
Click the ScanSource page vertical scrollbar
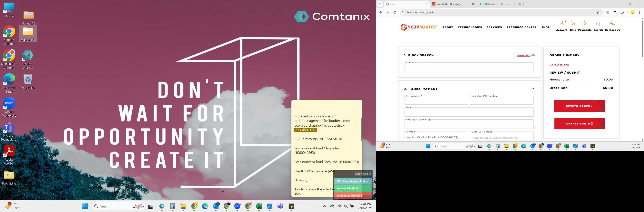pyautogui.click(x=642, y=38)
